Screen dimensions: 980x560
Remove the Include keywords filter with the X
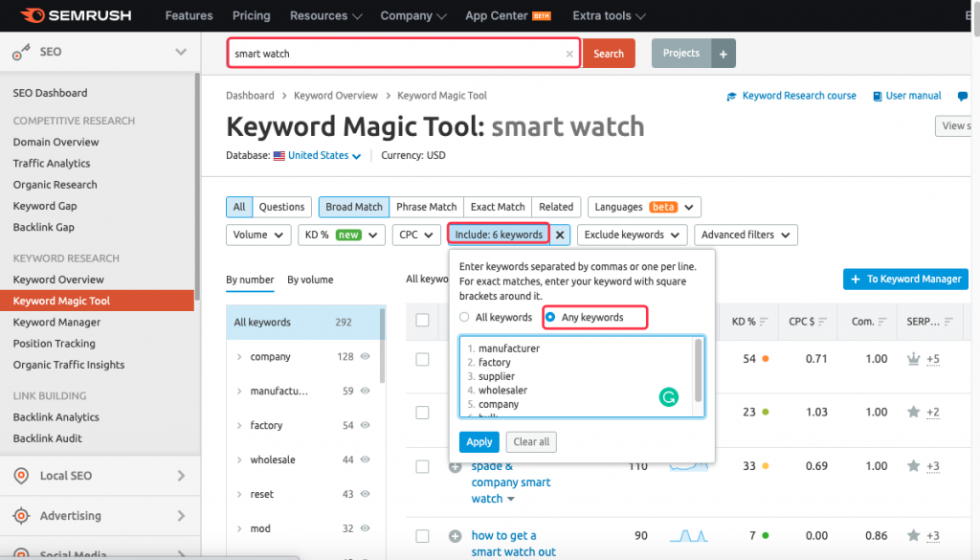560,235
